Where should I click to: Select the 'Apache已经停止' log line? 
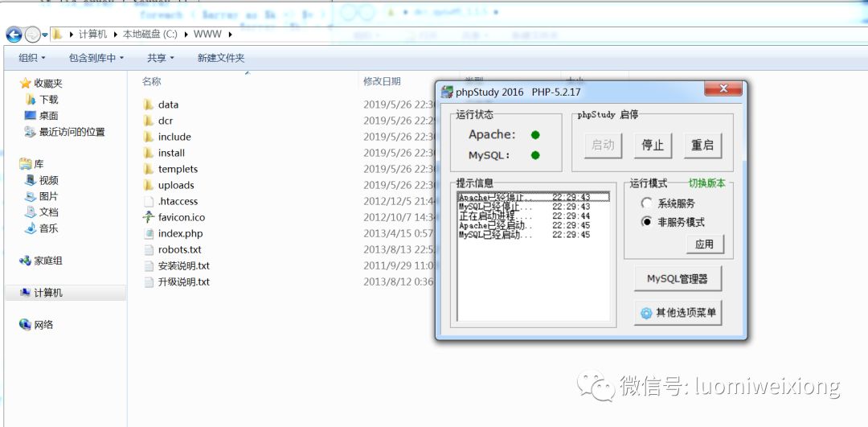click(534, 196)
